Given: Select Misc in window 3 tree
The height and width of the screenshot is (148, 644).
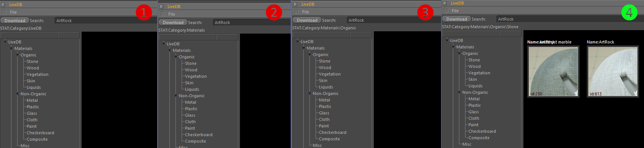Looking at the screenshot, I should coord(317,145).
